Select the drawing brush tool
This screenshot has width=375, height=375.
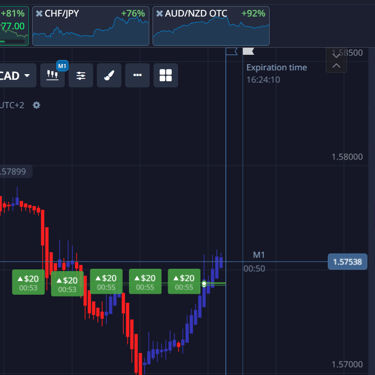109,75
